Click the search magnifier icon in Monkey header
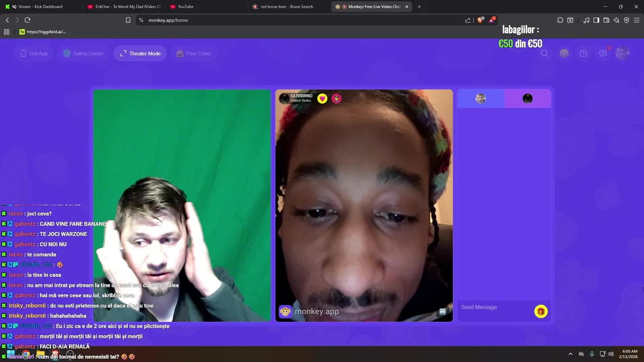 544,53
